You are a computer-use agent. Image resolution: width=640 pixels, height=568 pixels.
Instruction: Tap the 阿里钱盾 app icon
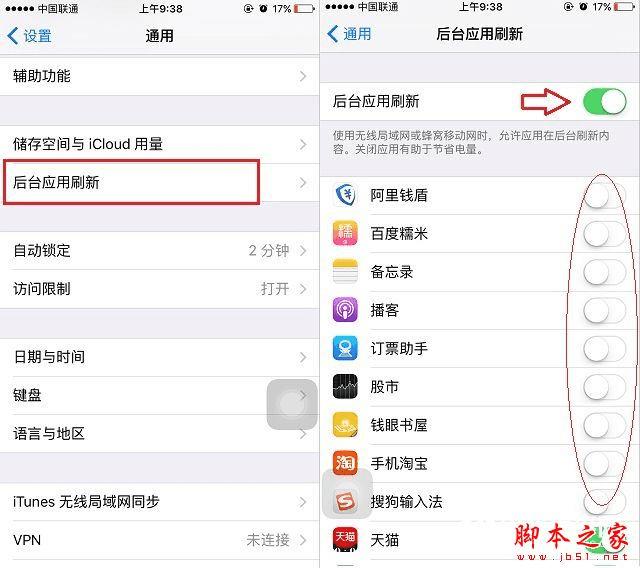[345, 195]
